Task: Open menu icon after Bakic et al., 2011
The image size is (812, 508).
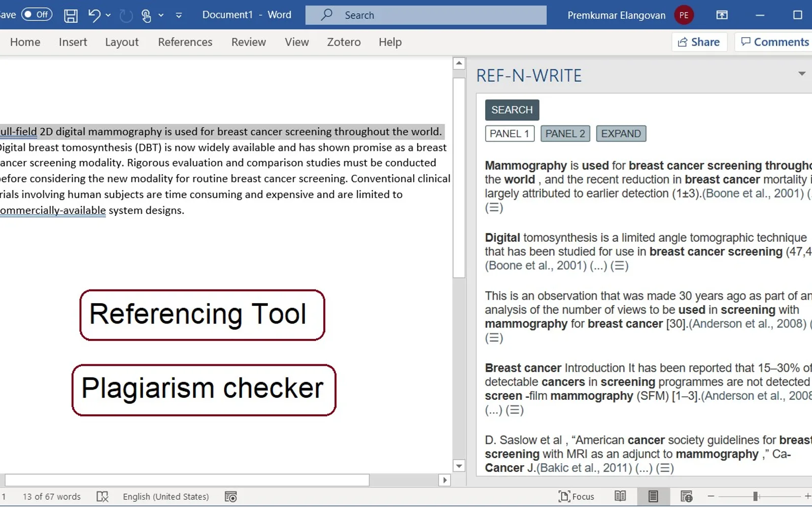Action: 665,468
